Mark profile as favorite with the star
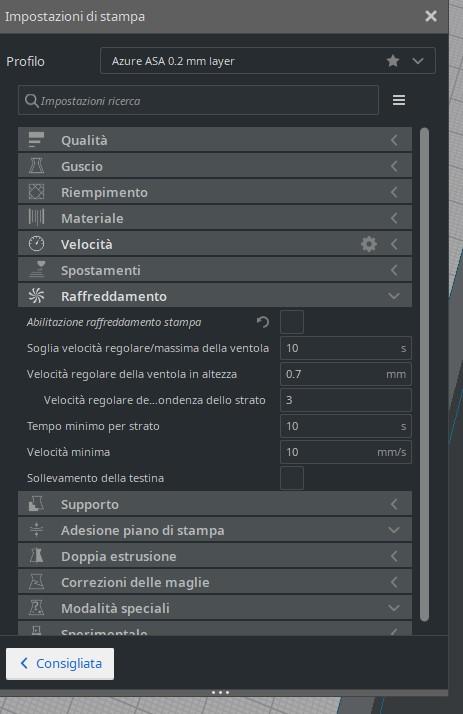The width and height of the screenshot is (463, 714). (393, 61)
